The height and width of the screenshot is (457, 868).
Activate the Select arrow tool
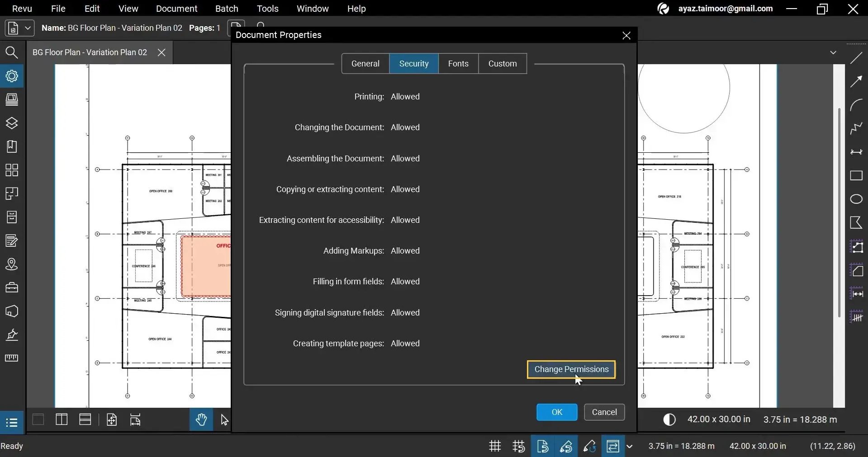point(224,420)
